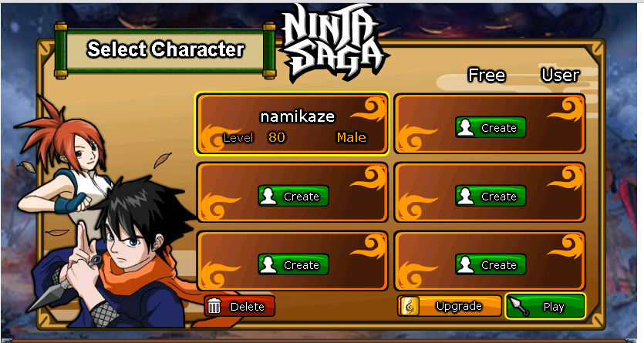Click the trash can icon on Delete
The height and width of the screenshot is (343, 644).
214,306
